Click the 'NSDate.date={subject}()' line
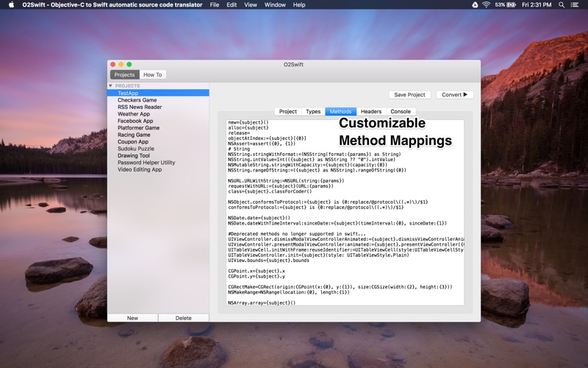588x368 pixels. click(x=259, y=218)
